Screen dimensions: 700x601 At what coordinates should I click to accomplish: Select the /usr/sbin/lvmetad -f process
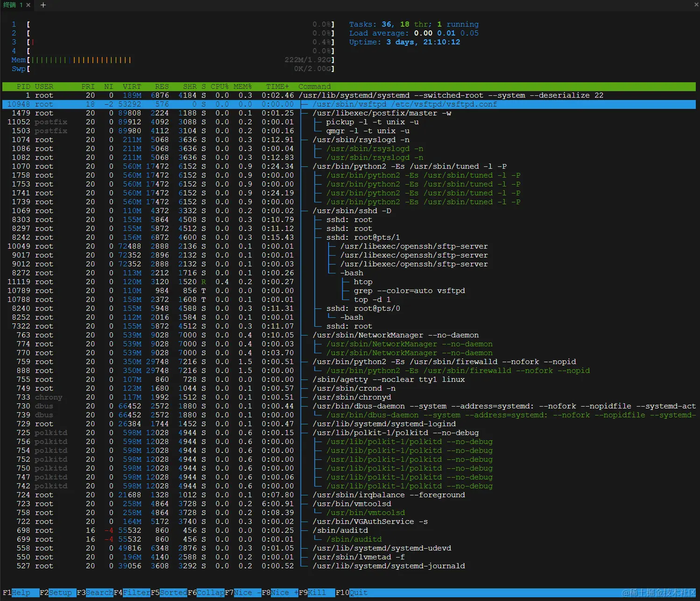click(349, 557)
